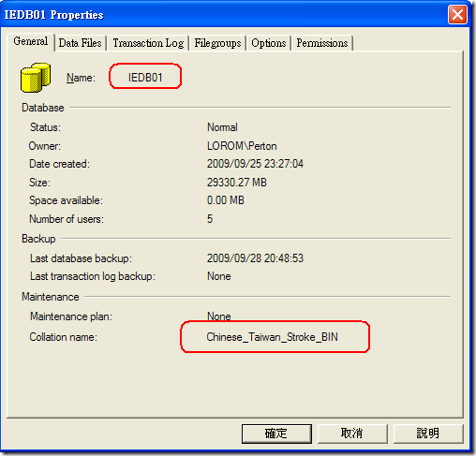476x456 pixels.
Task: Click the None value for transaction log backup
Action: point(219,276)
